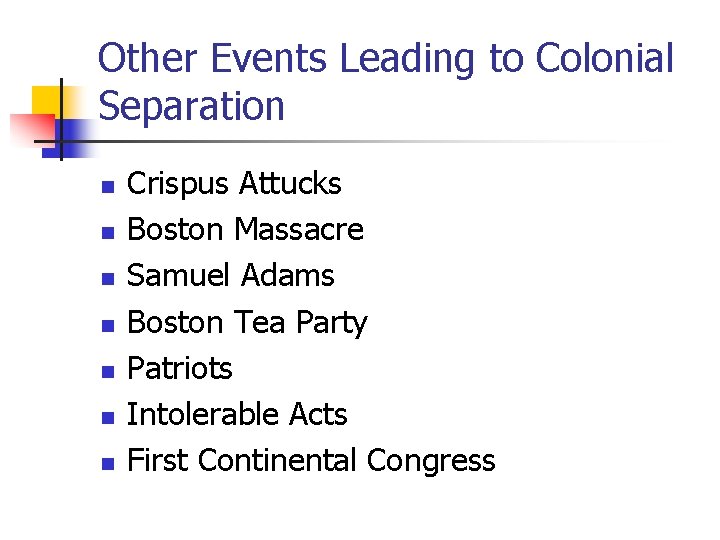Click the blue bullet beside Samuel Adams

108,279
